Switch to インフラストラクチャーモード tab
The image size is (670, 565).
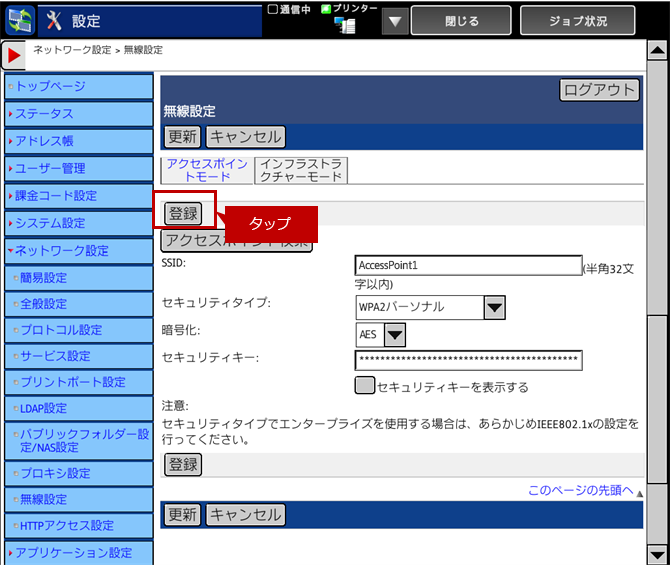(x=300, y=170)
